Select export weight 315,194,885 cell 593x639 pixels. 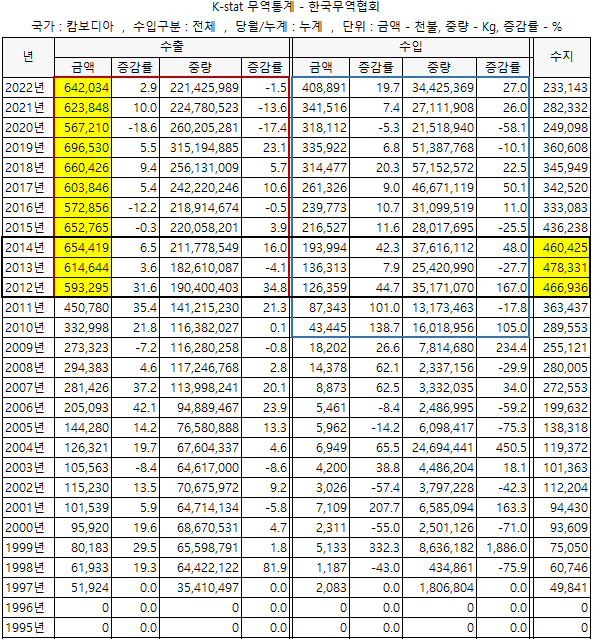coord(201,148)
